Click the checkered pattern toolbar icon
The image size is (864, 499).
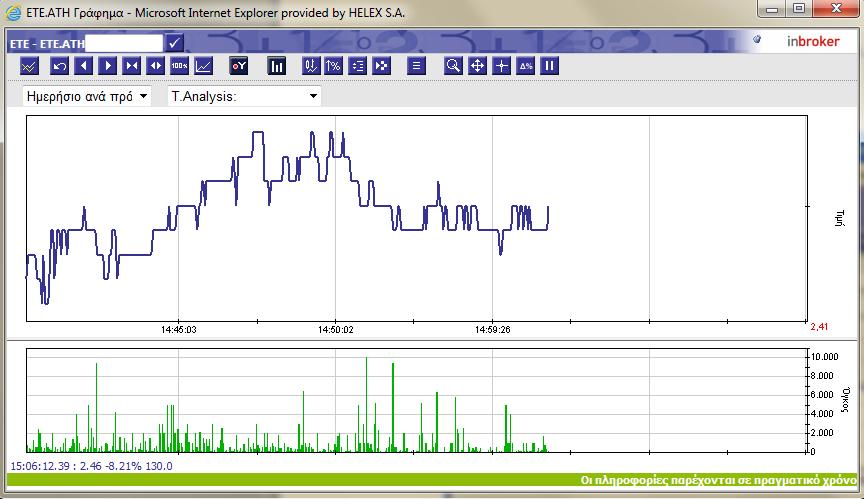[x=381, y=66]
